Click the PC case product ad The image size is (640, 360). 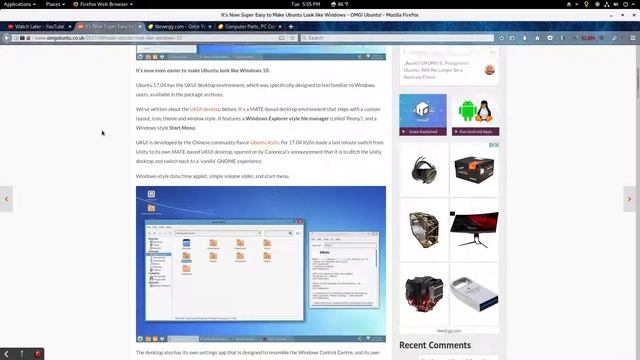pos(424,230)
